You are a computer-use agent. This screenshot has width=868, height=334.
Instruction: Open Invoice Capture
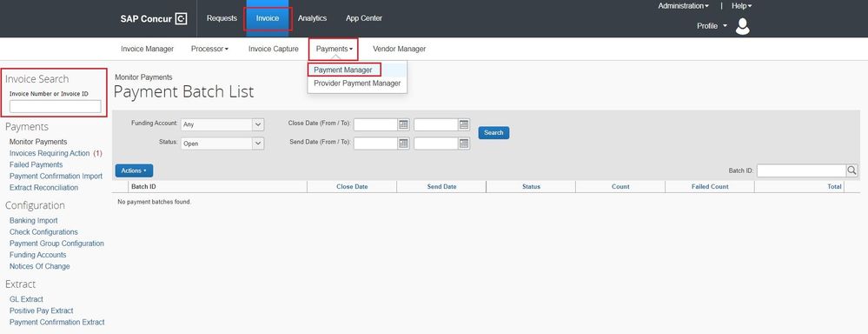click(x=274, y=49)
